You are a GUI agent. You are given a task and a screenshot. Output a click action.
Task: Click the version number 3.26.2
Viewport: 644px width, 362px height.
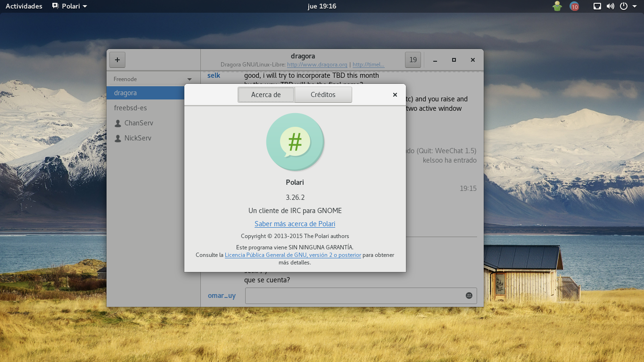pyautogui.click(x=295, y=197)
